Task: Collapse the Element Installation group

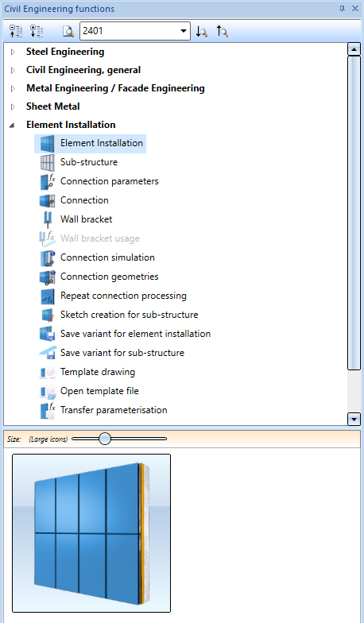Action: pos(13,126)
